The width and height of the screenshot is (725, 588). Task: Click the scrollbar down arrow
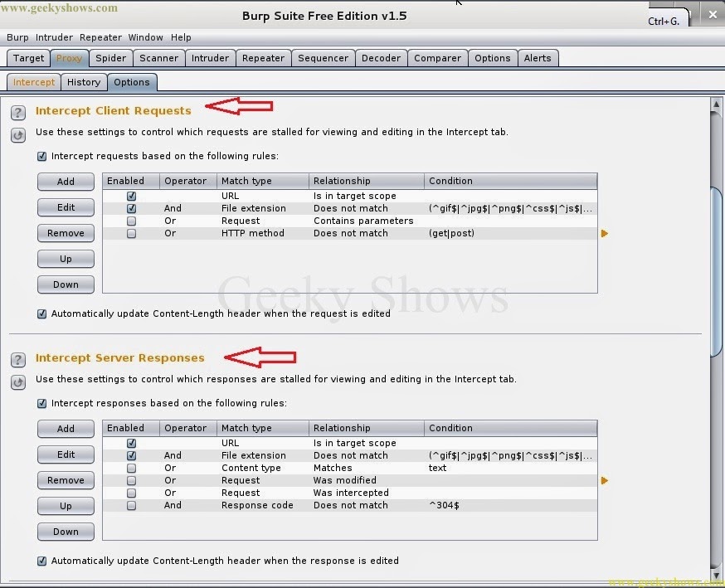pos(716,575)
